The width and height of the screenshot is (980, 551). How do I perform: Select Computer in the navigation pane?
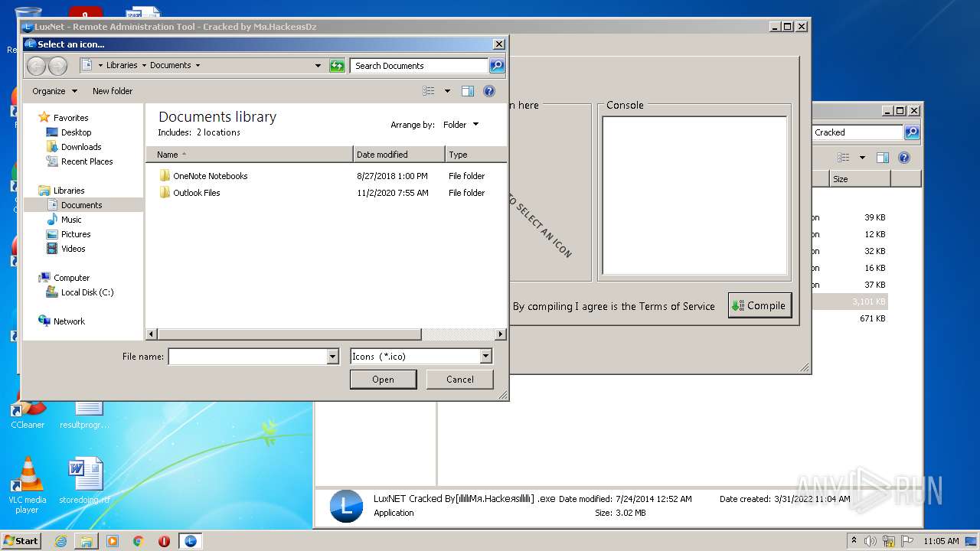[x=71, y=278]
